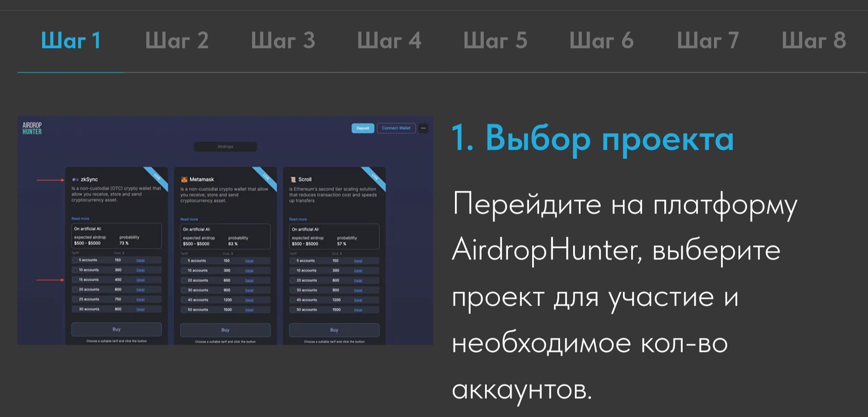This screenshot has width=868, height=417.
Task: Select Metamask 50 accounts radio button
Action: tap(184, 310)
